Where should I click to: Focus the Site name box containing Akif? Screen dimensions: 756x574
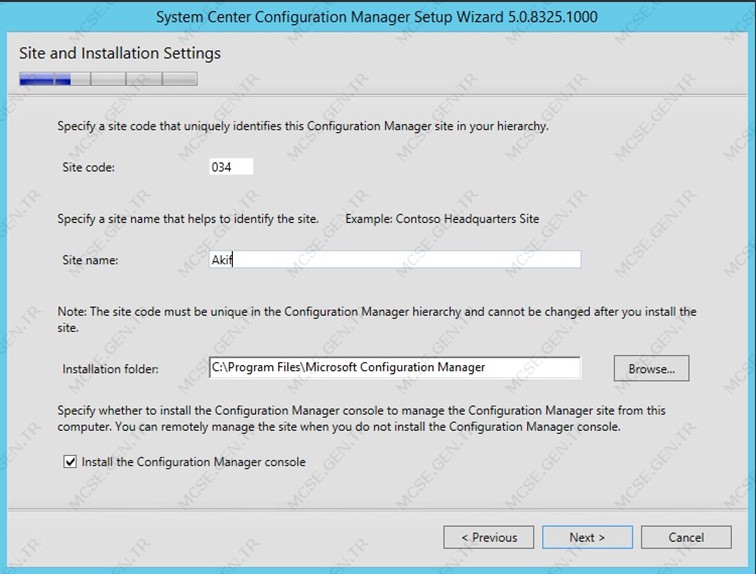(395, 260)
